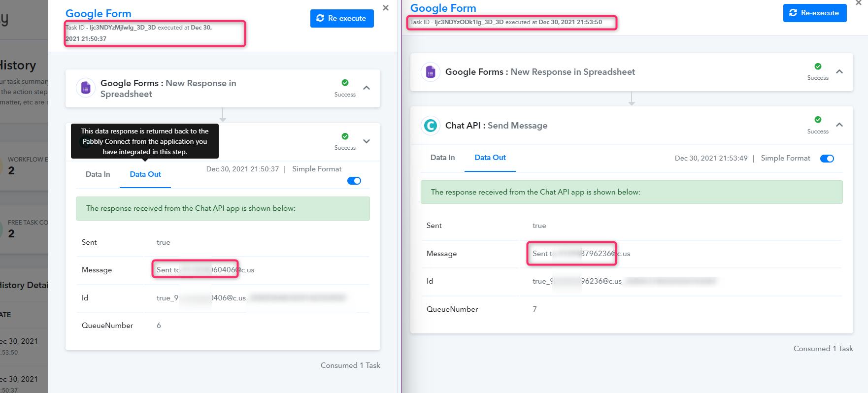Click Id value in left panel
This screenshot has height=393, width=868.
click(x=251, y=298)
